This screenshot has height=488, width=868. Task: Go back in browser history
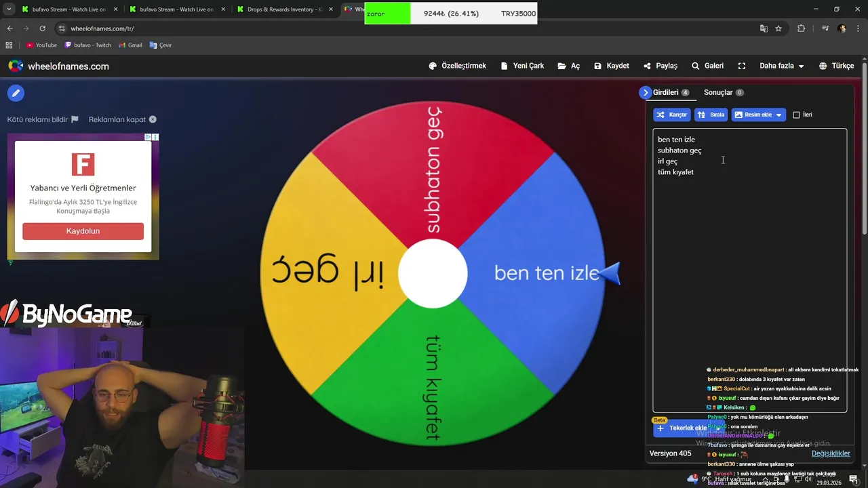tap(9, 28)
